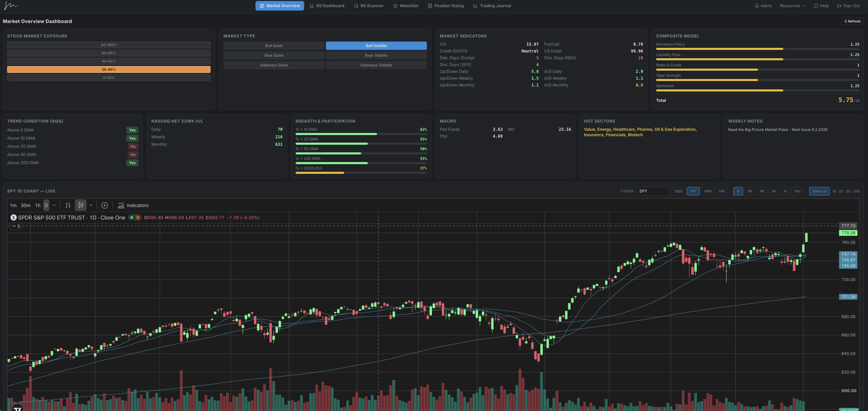Select the candlestick chart style icon
This screenshot has width=868, height=411.
pyautogui.click(x=81, y=205)
